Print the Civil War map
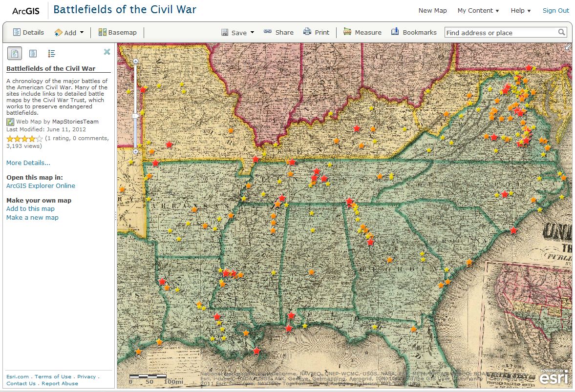This screenshot has height=392, width=575. 317,32
